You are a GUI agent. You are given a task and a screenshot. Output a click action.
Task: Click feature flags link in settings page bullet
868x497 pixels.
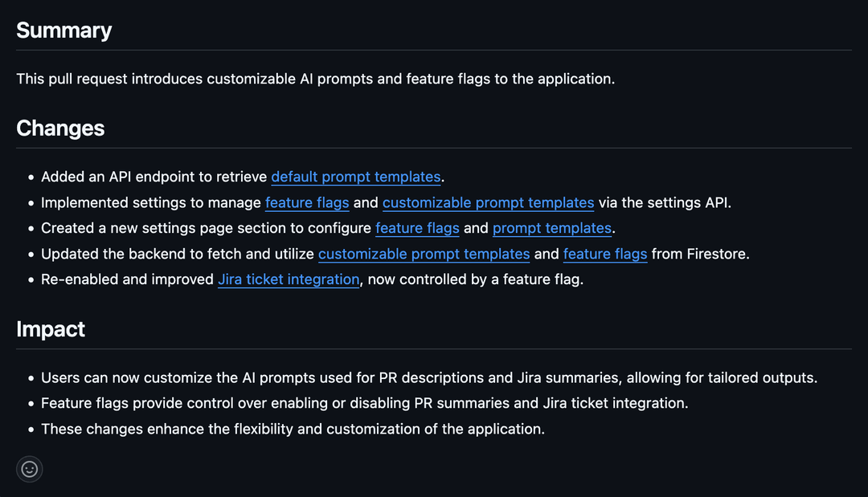(417, 228)
